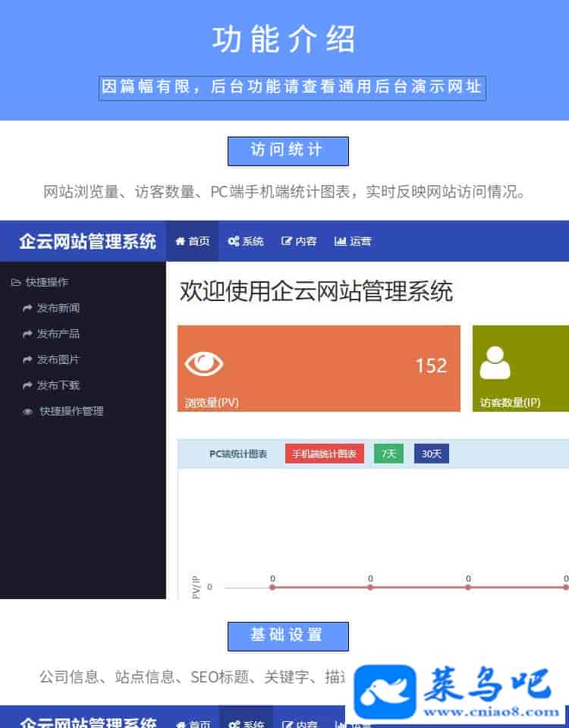Click the 公司信息、站点信息 description line
This screenshot has width=569, height=728.
click(192, 677)
